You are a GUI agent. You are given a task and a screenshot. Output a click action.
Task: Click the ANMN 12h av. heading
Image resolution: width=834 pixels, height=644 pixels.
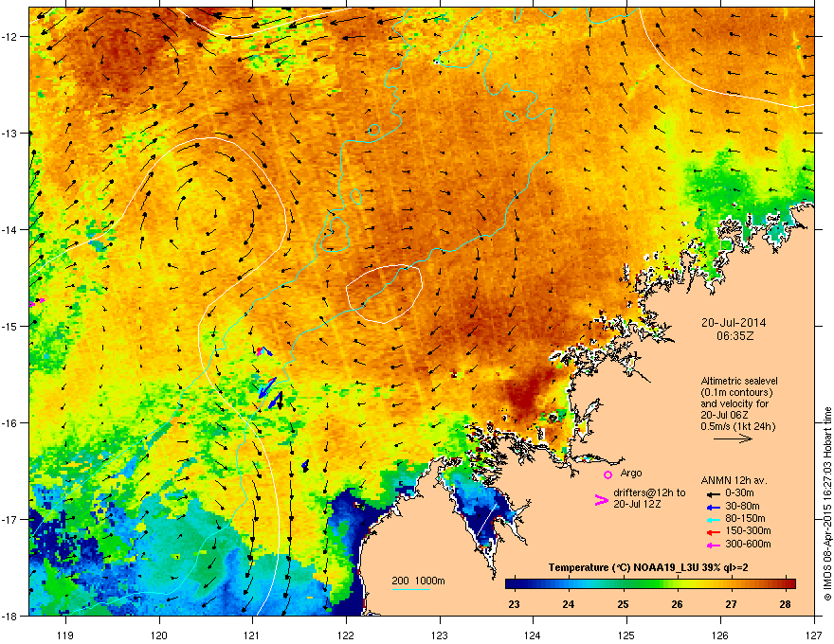click(x=734, y=480)
